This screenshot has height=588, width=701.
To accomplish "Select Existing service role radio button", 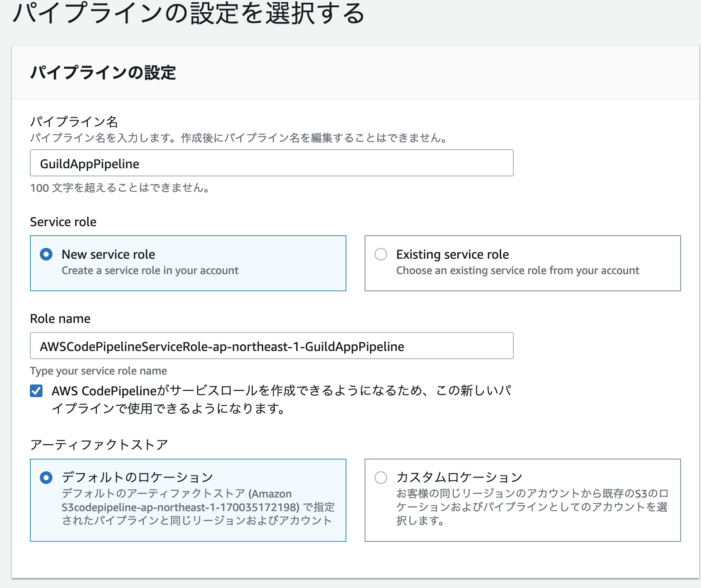I will tap(381, 254).
